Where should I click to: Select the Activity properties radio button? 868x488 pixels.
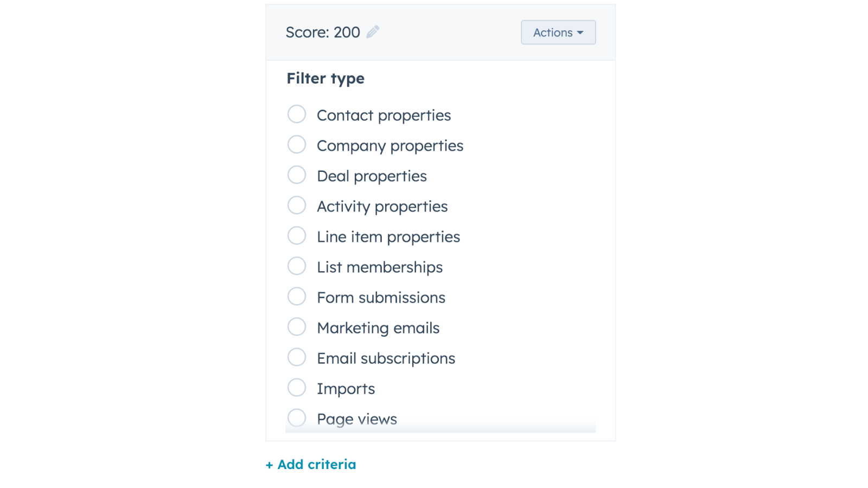coord(297,206)
